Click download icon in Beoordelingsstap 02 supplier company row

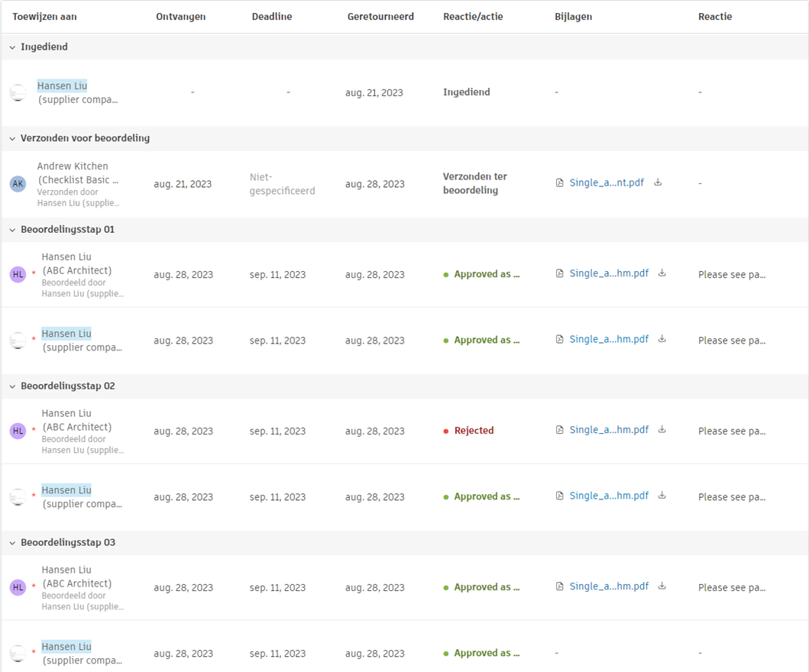662,496
